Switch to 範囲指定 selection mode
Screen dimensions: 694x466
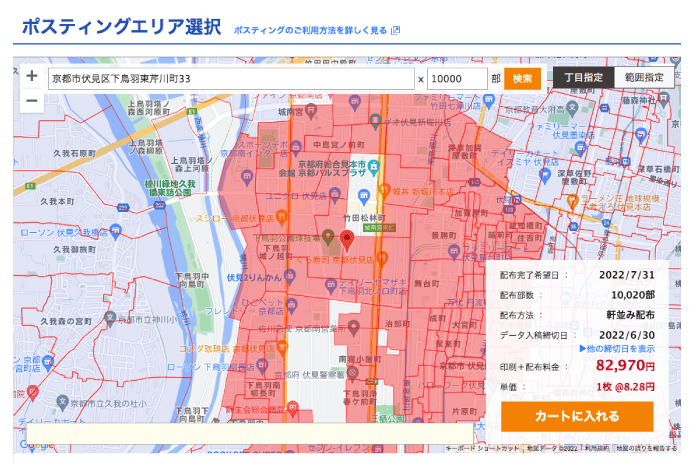(x=644, y=77)
